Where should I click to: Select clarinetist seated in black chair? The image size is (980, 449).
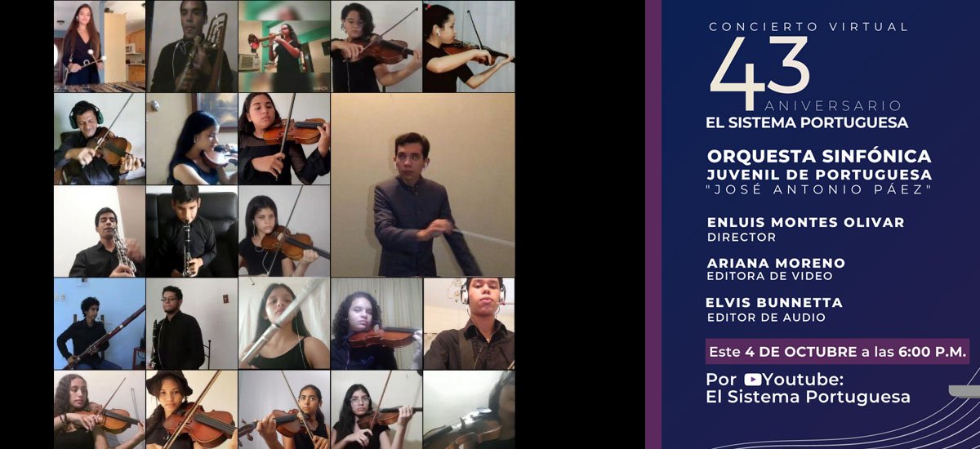pyautogui.click(x=192, y=231)
